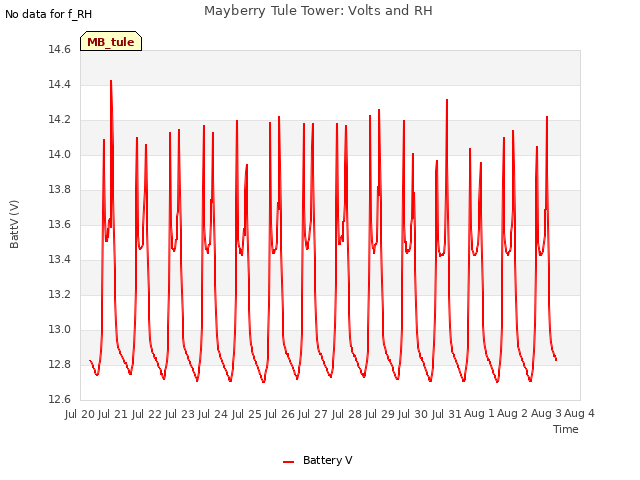Click the 'Aug 3' x-axis date label
The image size is (640, 480).
tap(546, 414)
